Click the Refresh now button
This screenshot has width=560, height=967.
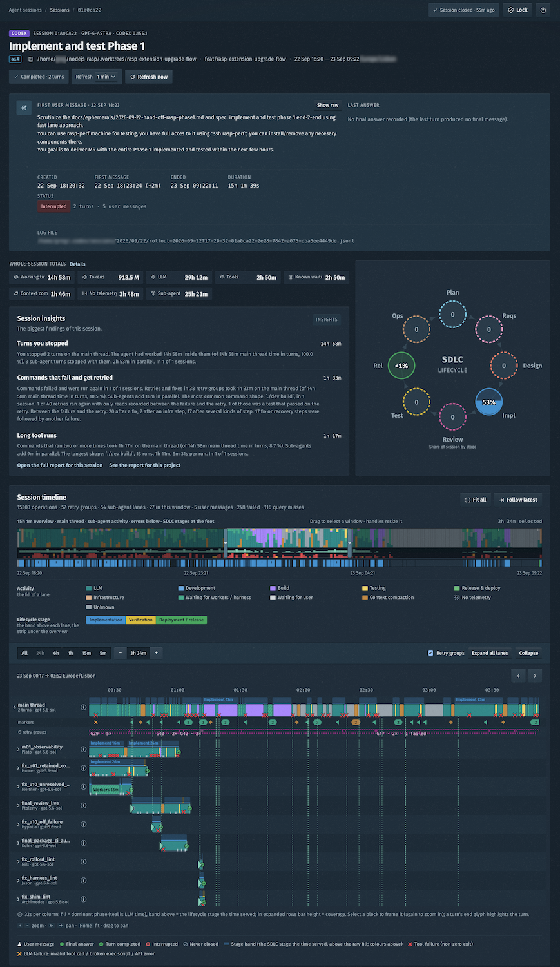coord(149,77)
